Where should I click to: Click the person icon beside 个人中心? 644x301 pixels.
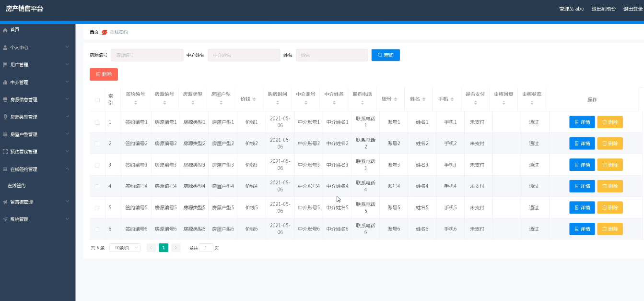point(5,48)
